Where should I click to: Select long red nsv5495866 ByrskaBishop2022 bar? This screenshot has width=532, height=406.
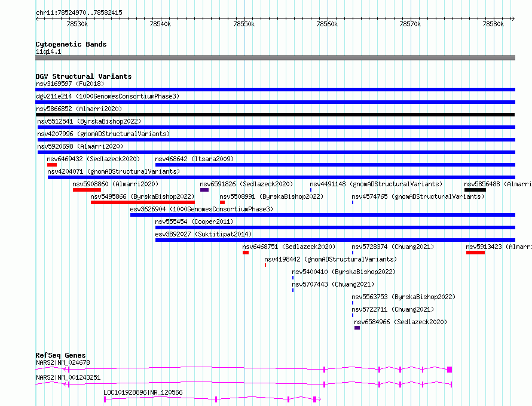(143, 202)
